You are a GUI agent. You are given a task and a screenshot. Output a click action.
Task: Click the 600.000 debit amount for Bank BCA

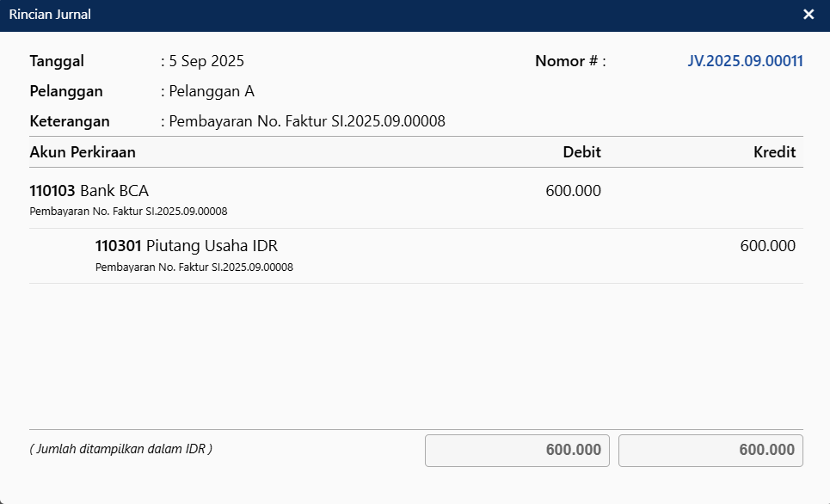click(x=573, y=191)
